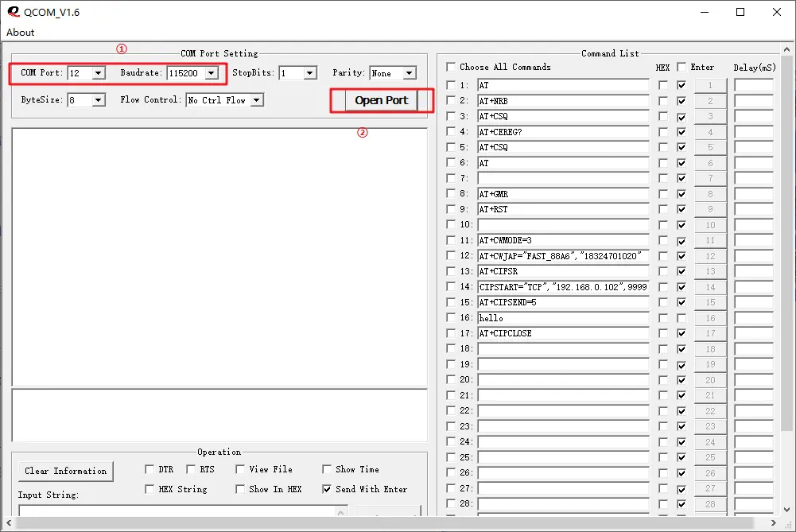Open the Flow Control dropdown
The width and height of the screenshot is (796, 532).
257,100
